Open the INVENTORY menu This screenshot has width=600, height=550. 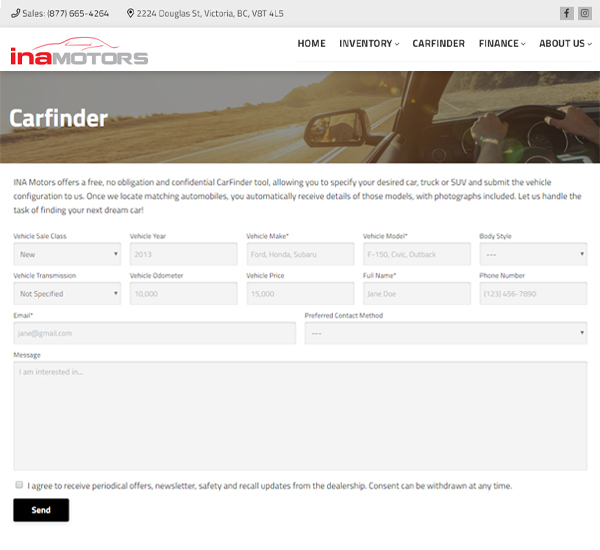tap(369, 44)
